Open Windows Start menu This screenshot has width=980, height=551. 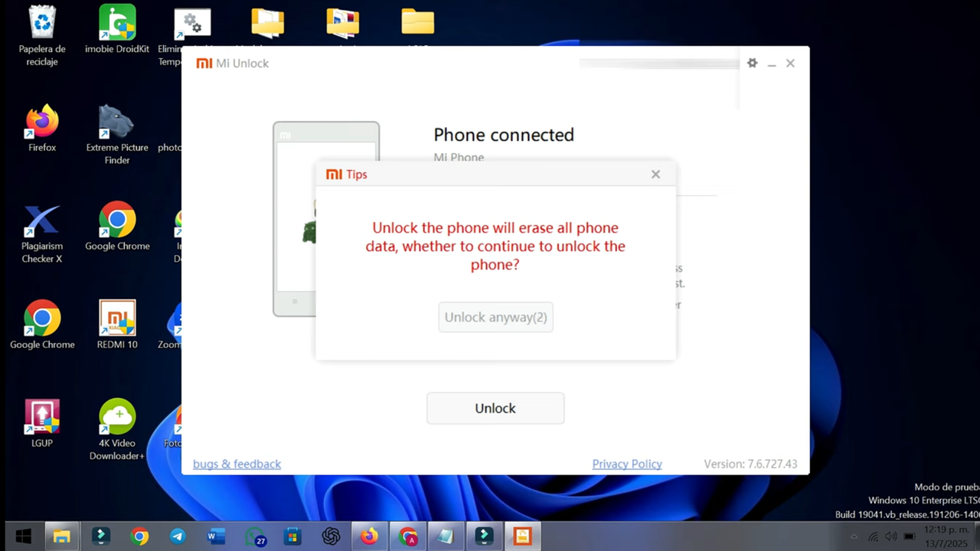click(x=24, y=536)
